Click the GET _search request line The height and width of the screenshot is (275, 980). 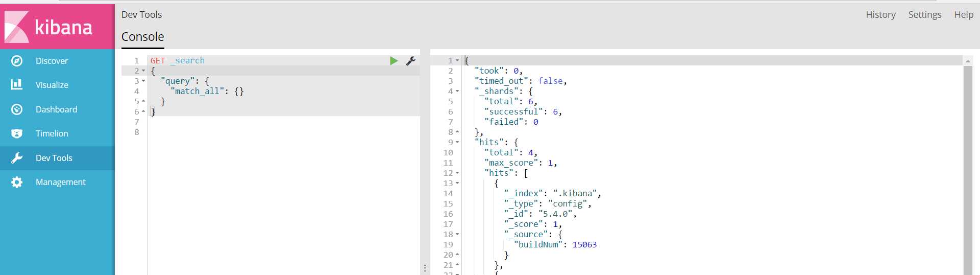click(x=178, y=60)
